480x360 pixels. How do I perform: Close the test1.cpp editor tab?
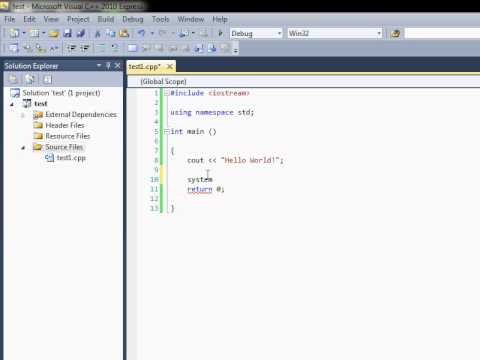[170, 66]
